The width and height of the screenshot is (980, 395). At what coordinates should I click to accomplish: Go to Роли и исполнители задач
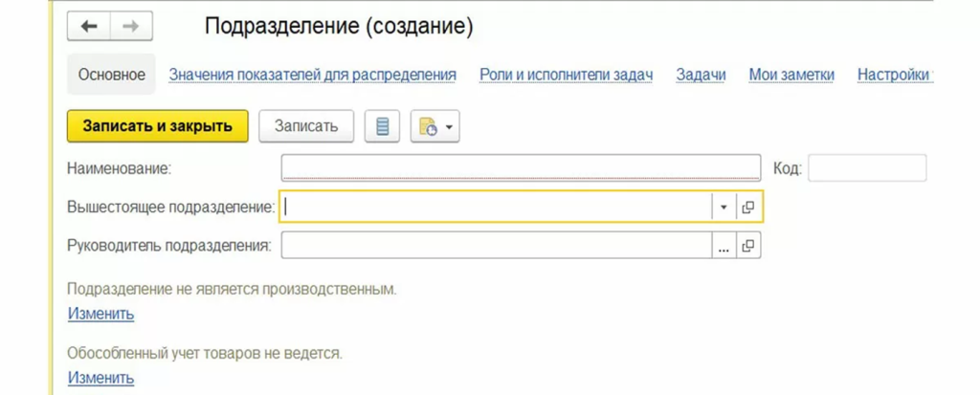(566, 75)
